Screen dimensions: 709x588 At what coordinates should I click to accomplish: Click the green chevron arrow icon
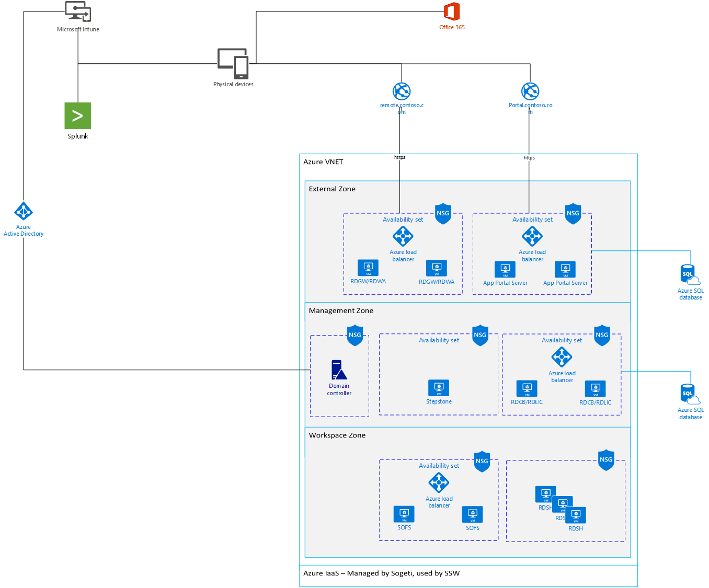[78, 116]
